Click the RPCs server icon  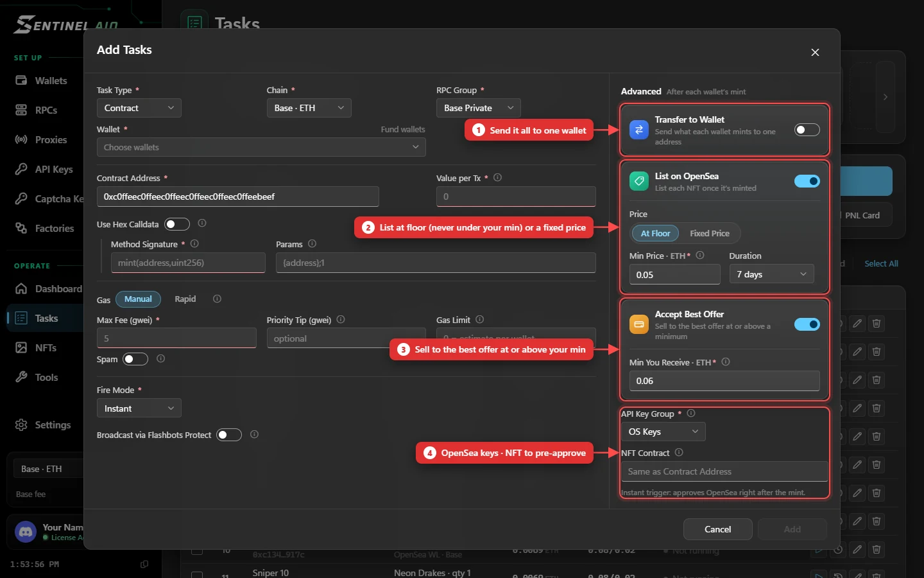pyautogui.click(x=21, y=110)
